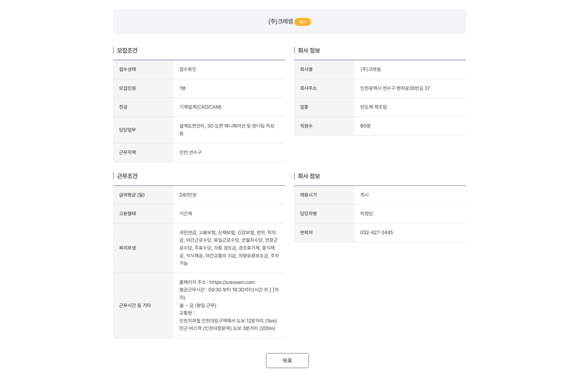Screen dimensions: 579x392
Task: Click the 1명 recruitment count value
Action: click(182, 88)
